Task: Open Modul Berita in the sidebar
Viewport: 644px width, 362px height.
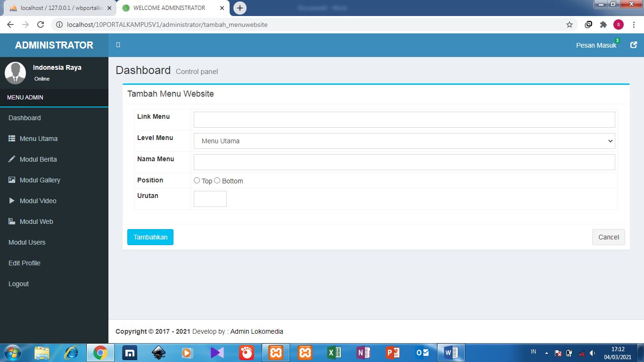Action: click(38, 159)
